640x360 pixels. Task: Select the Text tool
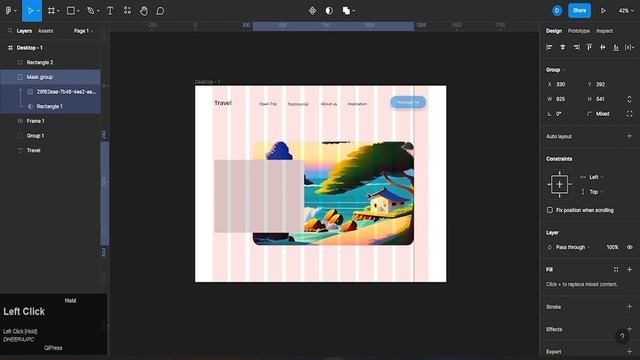[110, 11]
